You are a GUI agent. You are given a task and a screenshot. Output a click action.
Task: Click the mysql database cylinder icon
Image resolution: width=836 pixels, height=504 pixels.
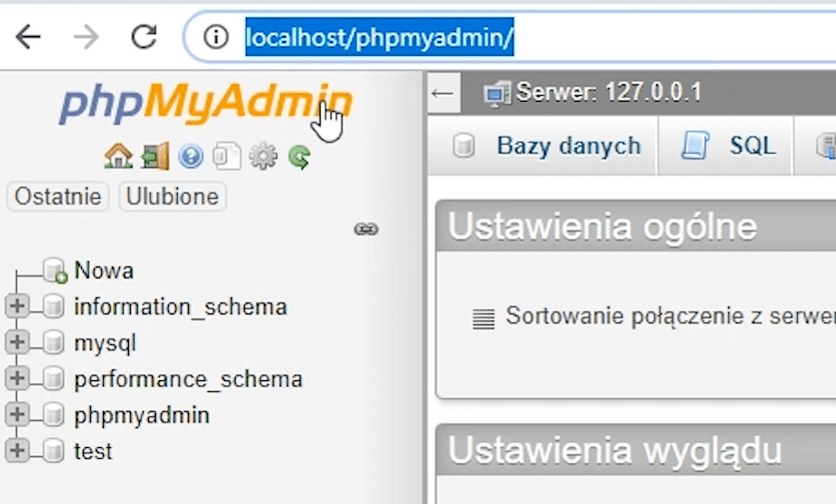tap(53, 342)
